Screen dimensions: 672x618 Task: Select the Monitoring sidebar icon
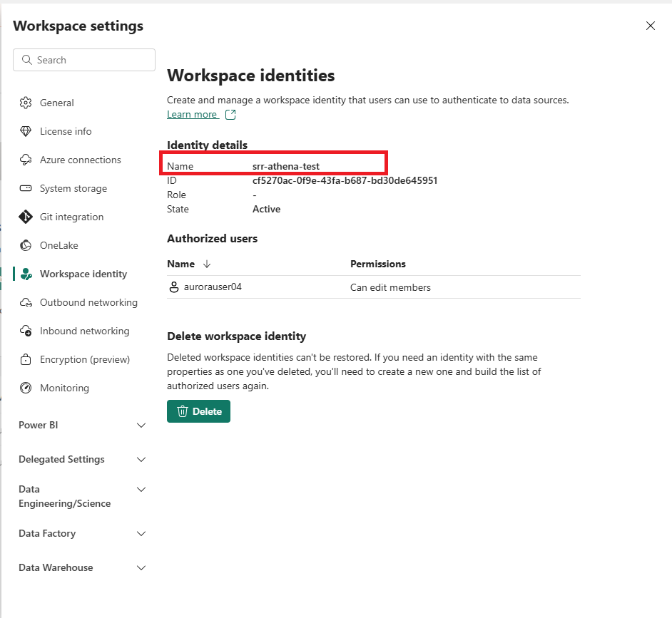click(x=26, y=388)
